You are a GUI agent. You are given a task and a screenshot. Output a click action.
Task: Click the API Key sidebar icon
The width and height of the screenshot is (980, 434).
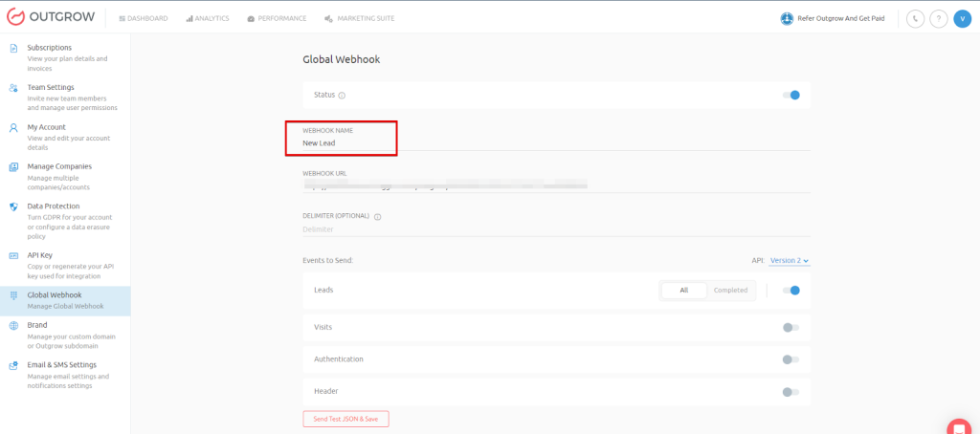(13, 256)
